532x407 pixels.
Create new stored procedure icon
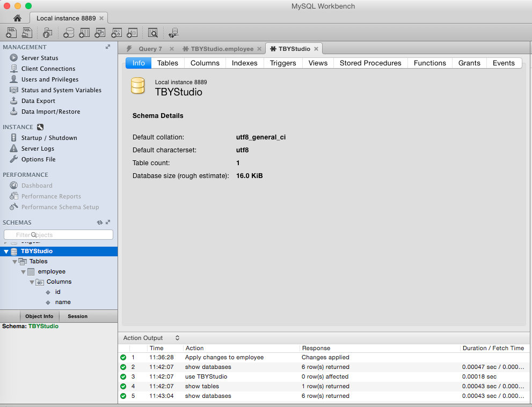(x=116, y=33)
